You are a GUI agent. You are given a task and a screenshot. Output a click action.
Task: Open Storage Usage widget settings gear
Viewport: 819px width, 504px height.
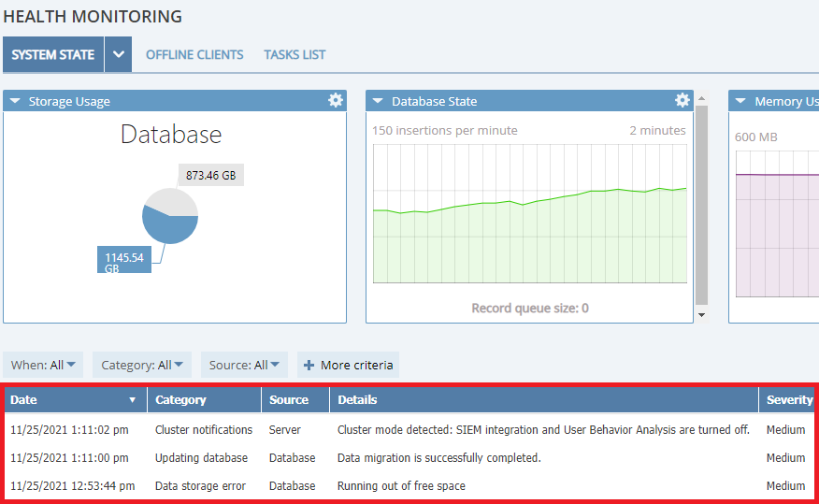(x=336, y=101)
